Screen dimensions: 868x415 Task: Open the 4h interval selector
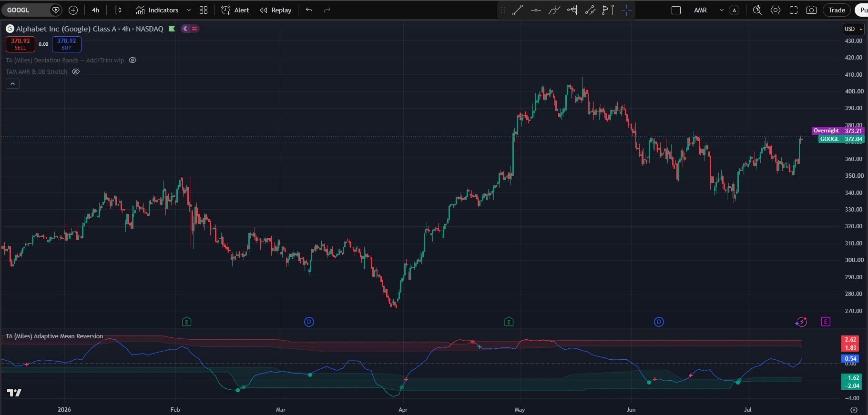click(95, 10)
